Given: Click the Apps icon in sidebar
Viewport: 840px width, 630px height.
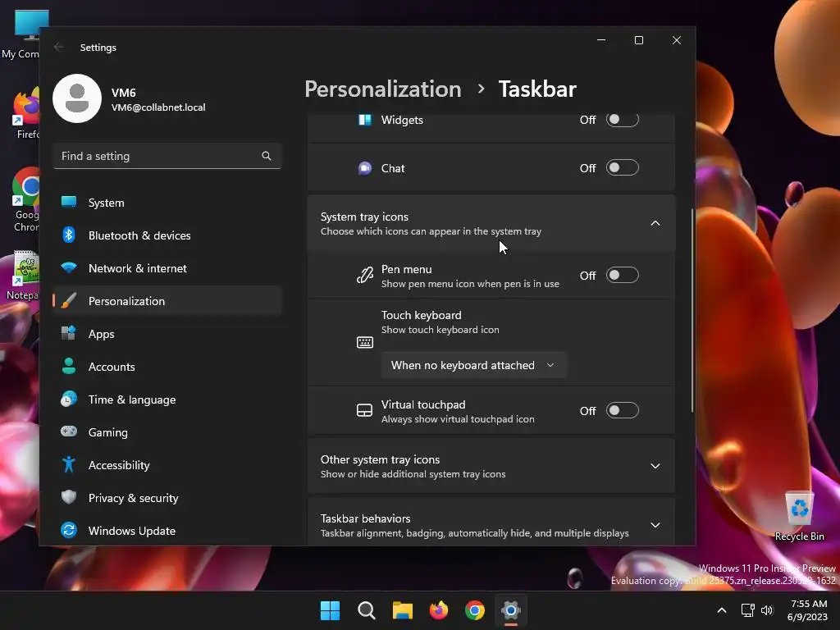Looking at the screenshot, I should (69, 333).
